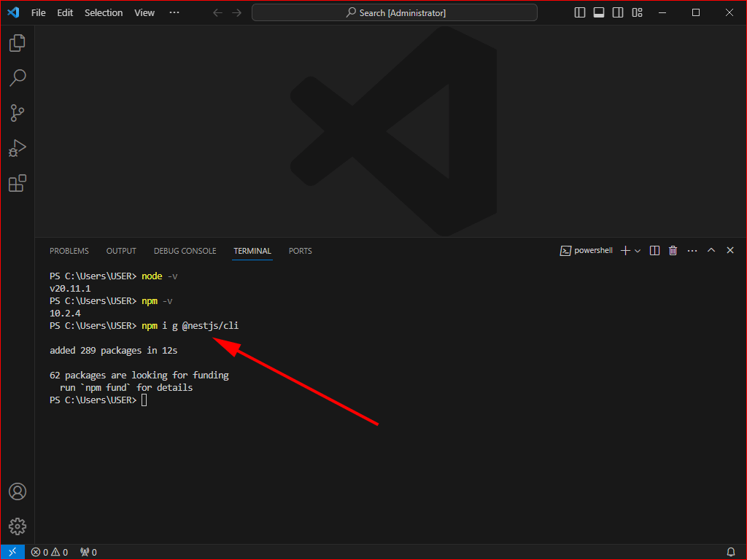
Task: Open the View menu
Action: point(144,13)
